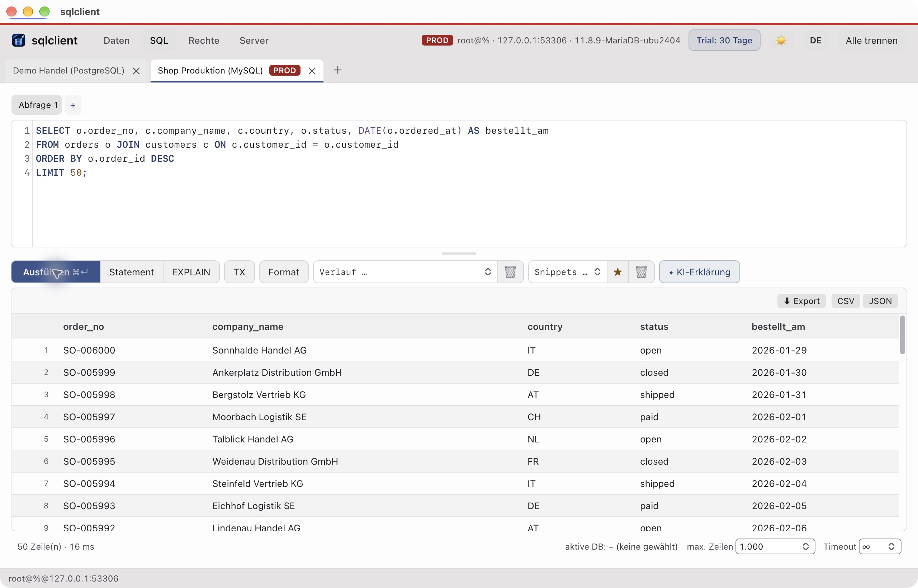
Task: Close the Demo Handel (PostgreSQL) tab
Action: pyautogui.click(x=136, y=71)
